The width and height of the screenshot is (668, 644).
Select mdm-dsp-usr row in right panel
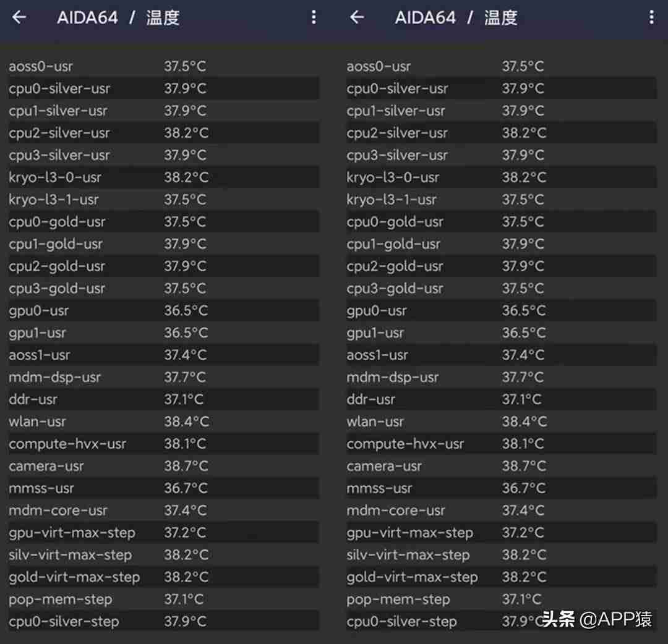tap(501, 376)
